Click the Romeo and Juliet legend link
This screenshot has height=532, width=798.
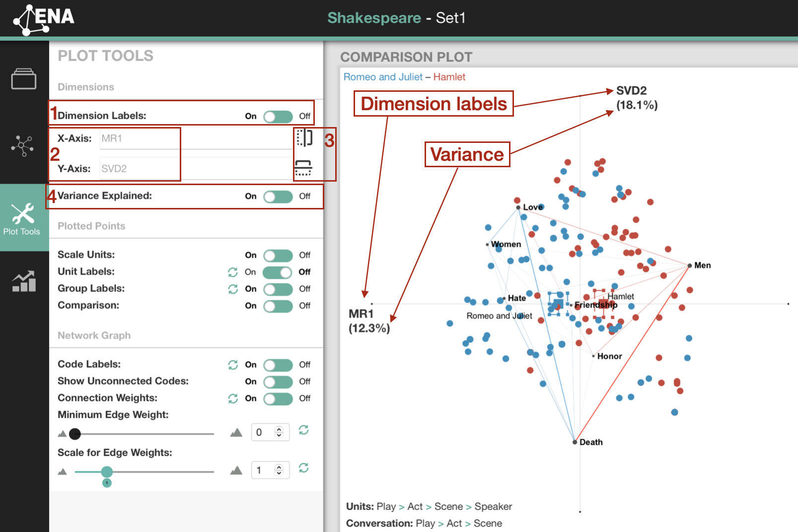tap(383, 77)
